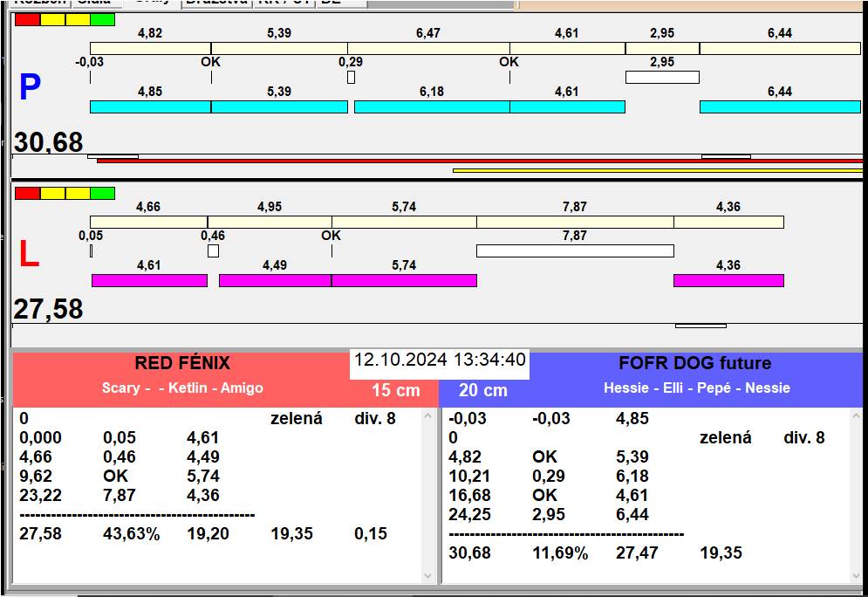Select the beige 4,82 segment in lane P
The height and width of the screenshot is (597, 868).
tap(151, 48)
